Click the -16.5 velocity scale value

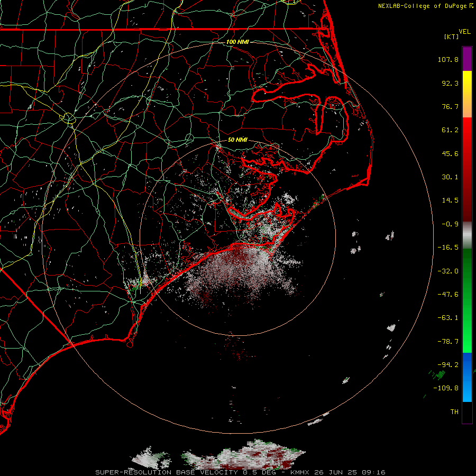pyautogui.click(x=448, y=248)
